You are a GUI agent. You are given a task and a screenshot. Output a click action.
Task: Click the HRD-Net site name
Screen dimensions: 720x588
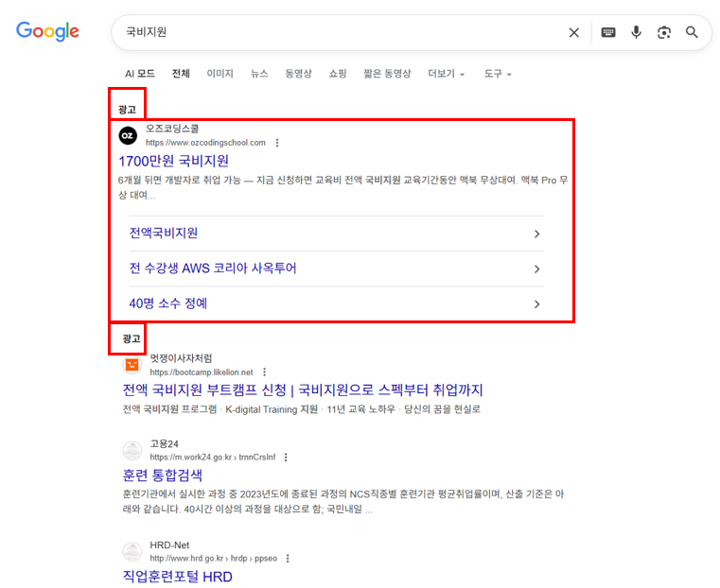(x=169, y=545)
